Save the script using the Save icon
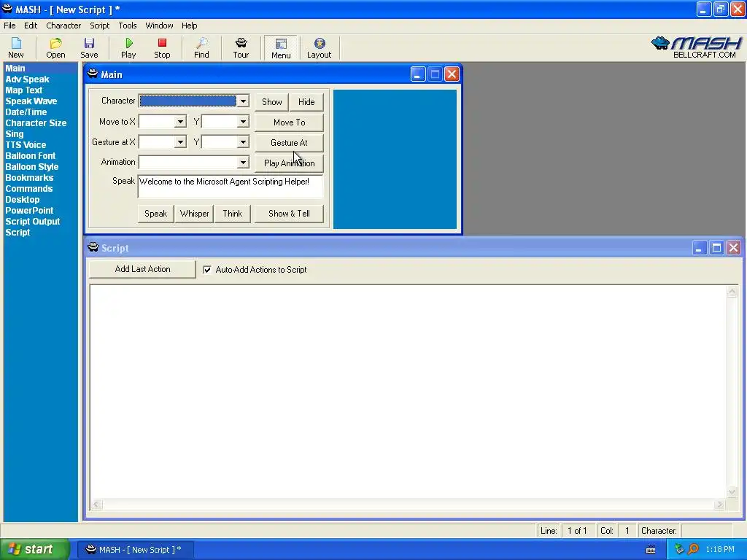 click(89, 43)
